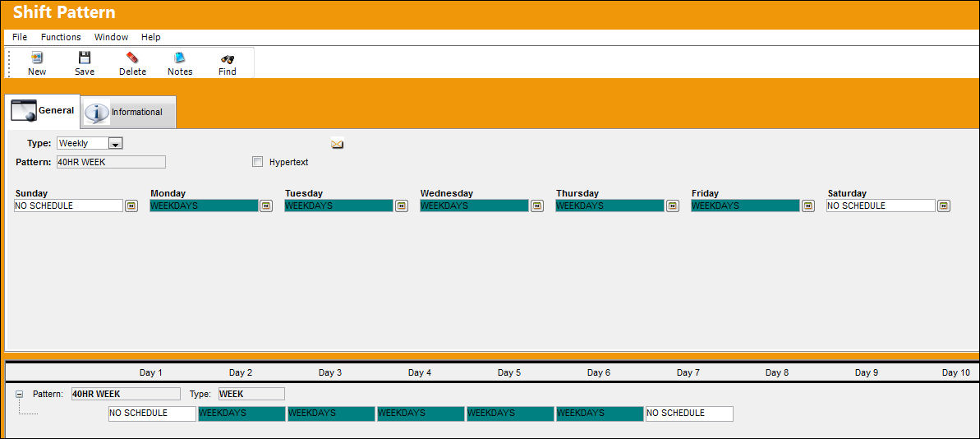Viewport: 980px width, 439px height.
Task: Select the Day 4 WEEKDAYS cell
Action: point(421,414)
